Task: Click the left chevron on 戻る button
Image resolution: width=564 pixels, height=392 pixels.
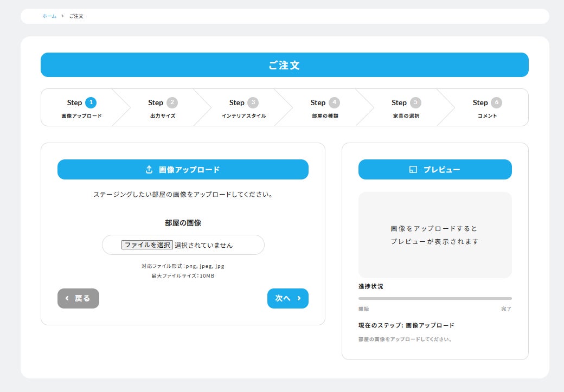Action: coord(67,299)
